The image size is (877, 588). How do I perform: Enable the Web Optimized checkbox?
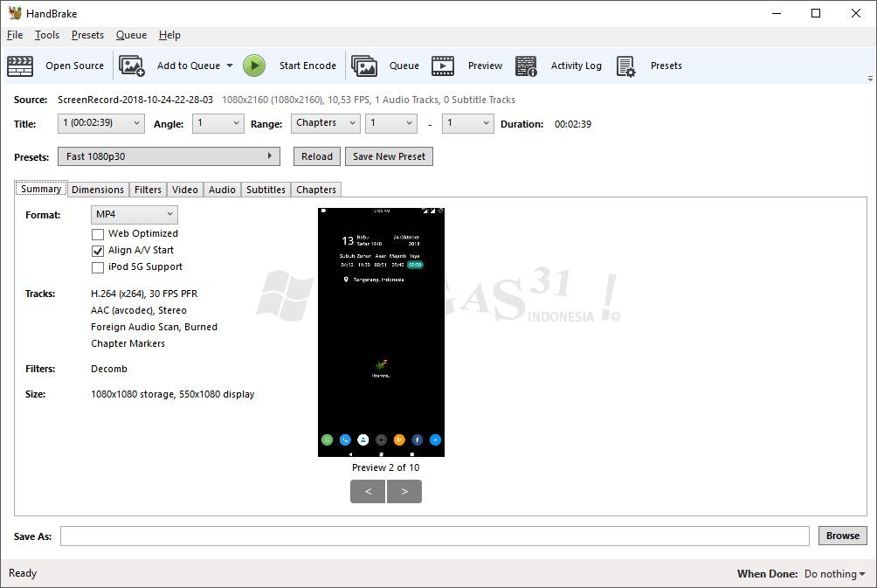[98, 234]
